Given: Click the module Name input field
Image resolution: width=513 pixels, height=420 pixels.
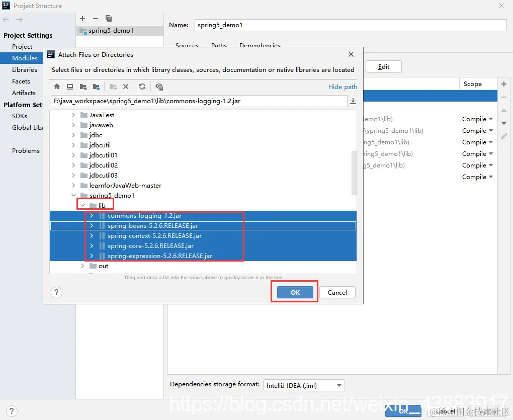Looking at the screenshot, I should point(351,25).
